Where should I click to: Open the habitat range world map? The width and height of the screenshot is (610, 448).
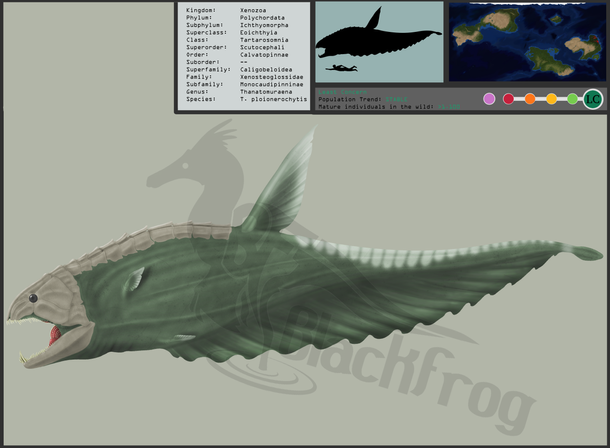(527, 42)
